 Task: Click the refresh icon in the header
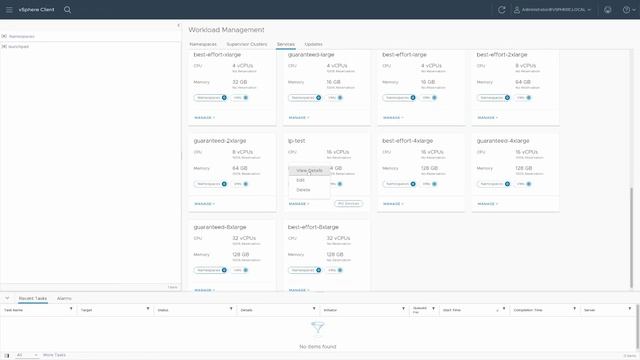click(x=502, y=10)
